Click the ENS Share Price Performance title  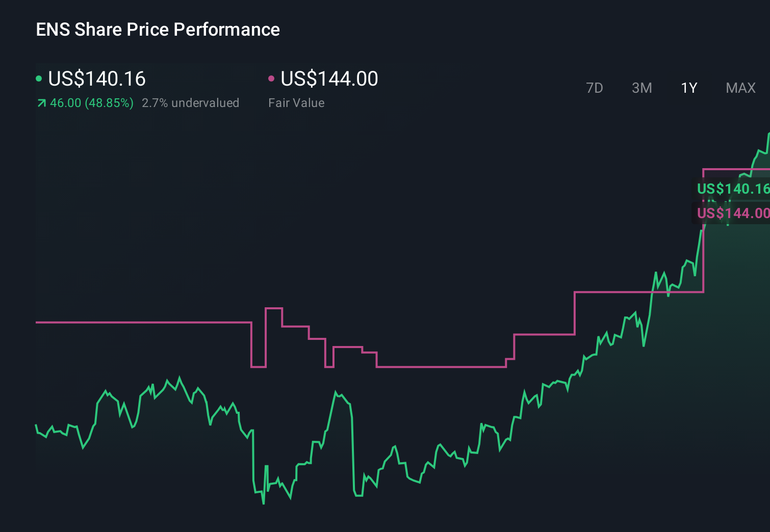coord(158,30)
